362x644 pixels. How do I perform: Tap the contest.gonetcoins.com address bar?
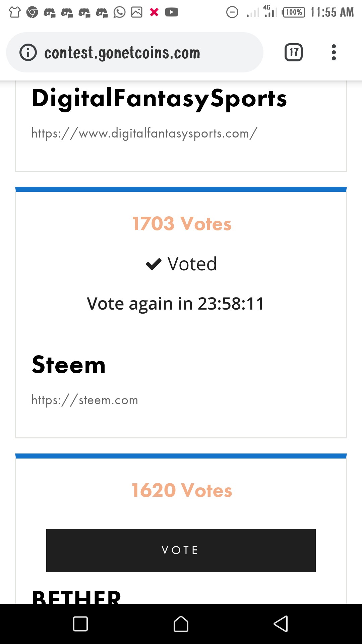135,52
